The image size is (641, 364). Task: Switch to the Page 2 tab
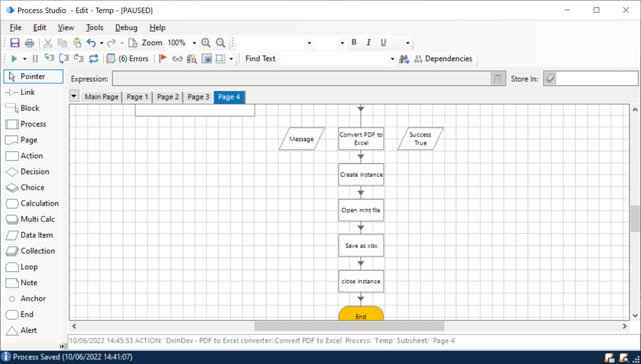pyautogui.click(x=168, y=97)
